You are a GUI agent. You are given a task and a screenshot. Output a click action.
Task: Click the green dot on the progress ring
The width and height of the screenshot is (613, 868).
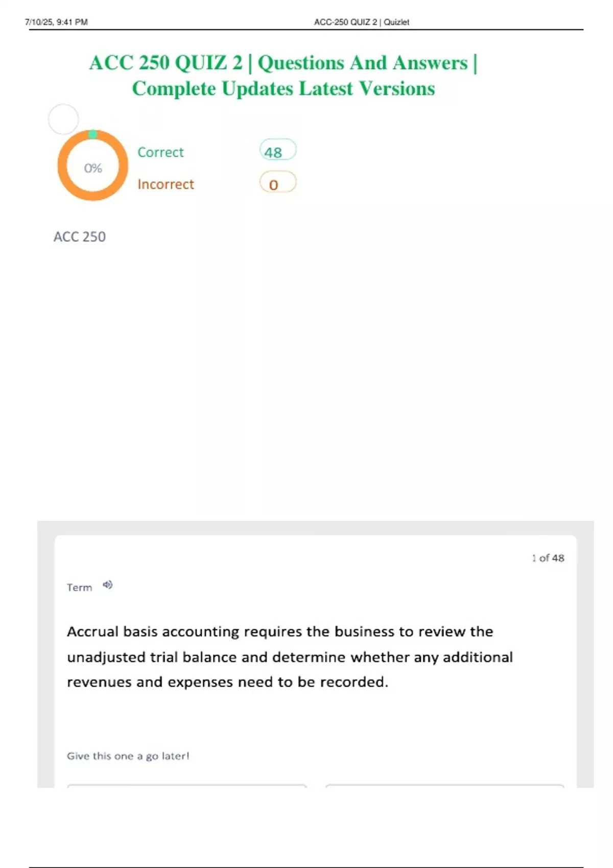92,134
